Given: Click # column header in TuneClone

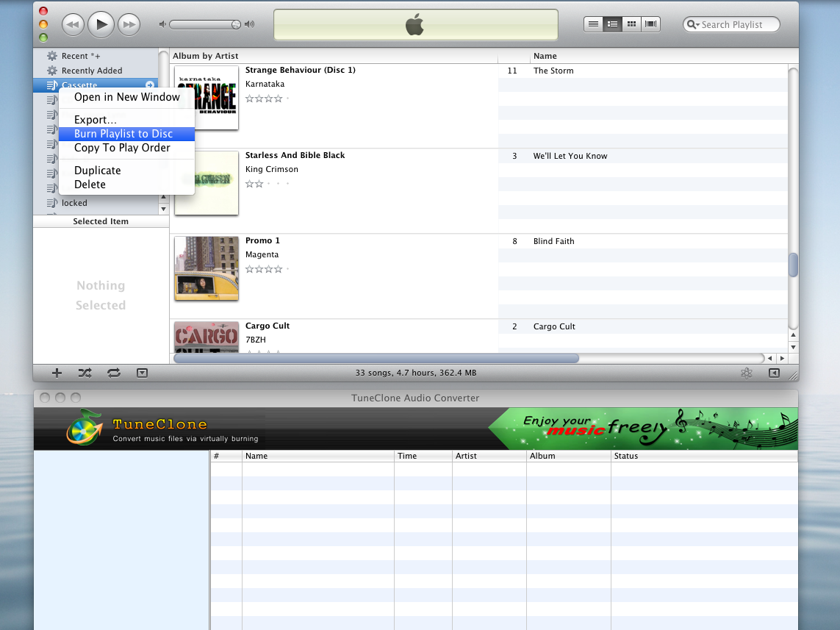Looking at the screenshot, I should coord(226,456).
